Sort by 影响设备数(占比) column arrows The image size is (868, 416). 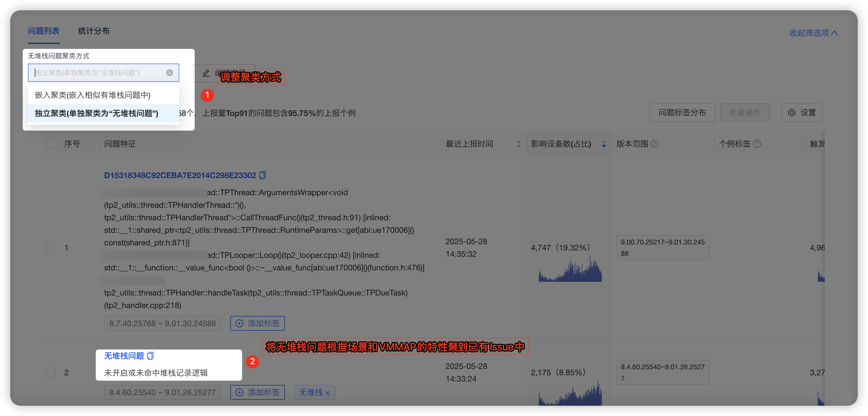pyautogui.click(x=604, y=144)
